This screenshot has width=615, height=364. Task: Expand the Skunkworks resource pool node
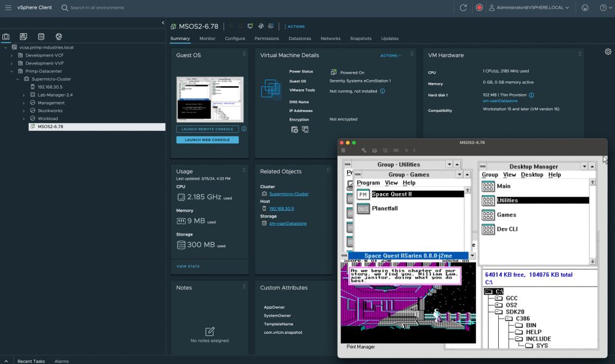pyautogui.click(x=23, y=111)
